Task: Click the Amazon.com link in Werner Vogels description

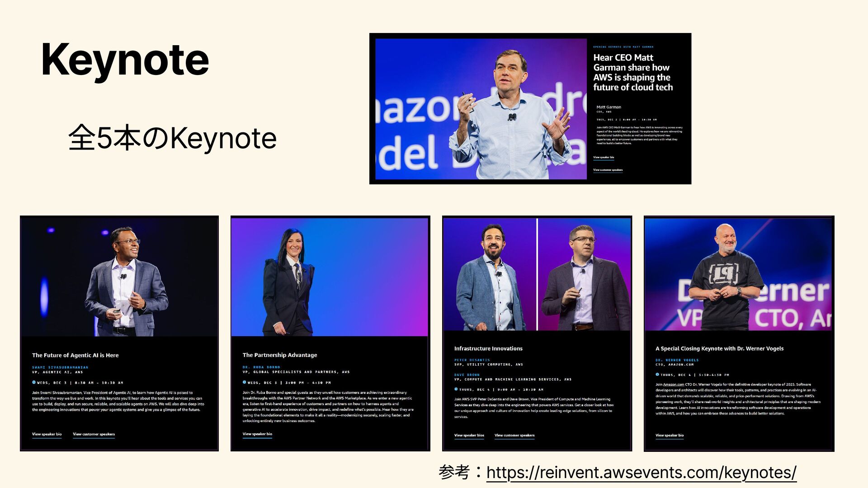Action: click(674, 385)
